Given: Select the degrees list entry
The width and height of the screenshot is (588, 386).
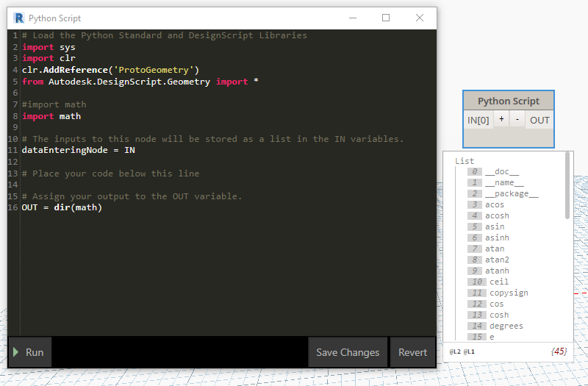Looking at the screenshot, I should (x=506, y=326).
